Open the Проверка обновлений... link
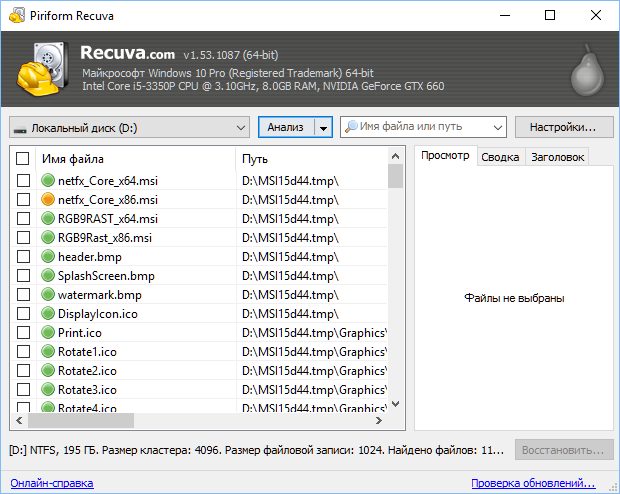Image resolution: width=620 pixels, height=494 pixels. [x=533, y=483]
